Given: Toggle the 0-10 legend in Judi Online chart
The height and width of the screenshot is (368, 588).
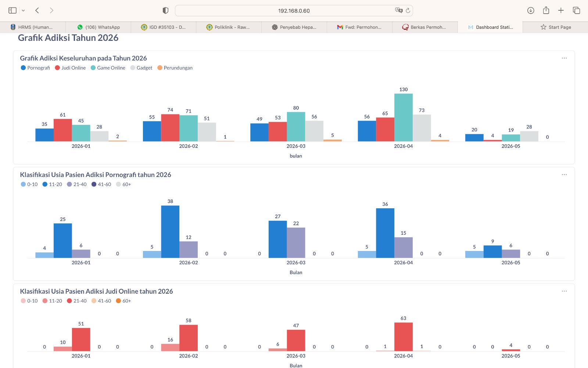Looking at the screenshot, I should coord(29,301).
